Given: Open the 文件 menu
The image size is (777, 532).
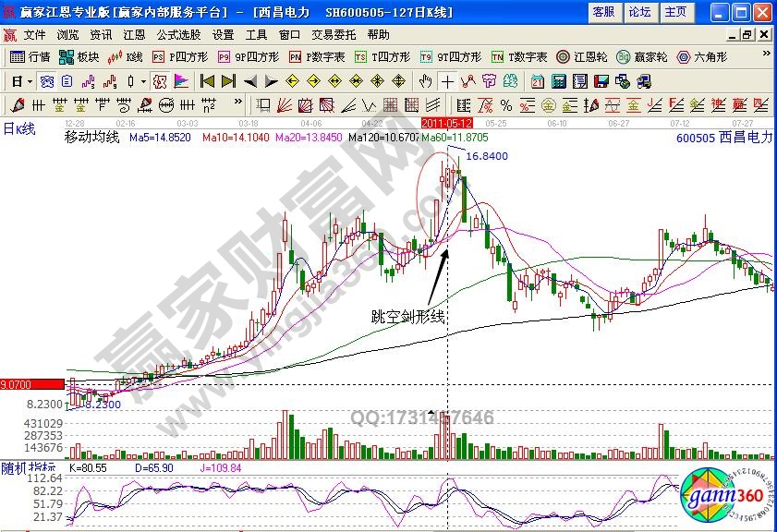Looking at the screenshot, I should [35, 35].
